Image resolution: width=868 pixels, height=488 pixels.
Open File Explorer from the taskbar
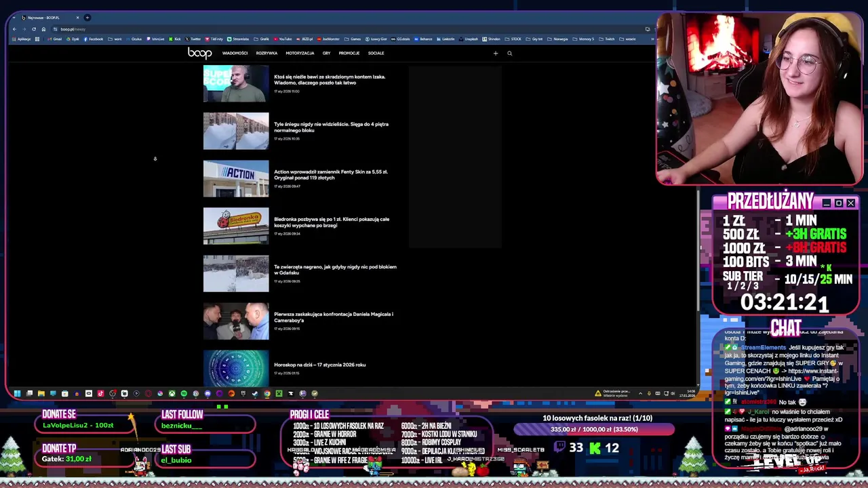(41, 393)
